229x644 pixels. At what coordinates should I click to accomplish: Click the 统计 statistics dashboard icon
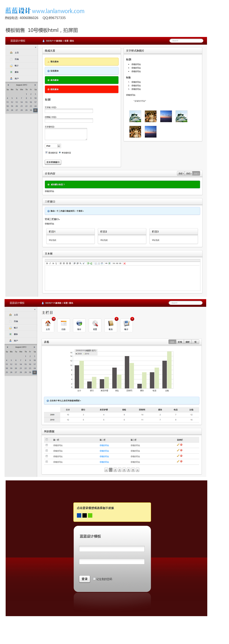(79, 325)
